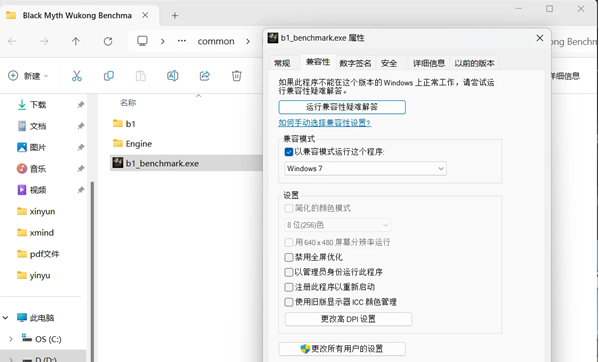Viewport: 599px width, 362px height.
Task: Click the common segment in the address path
Action: (x=216, y=41)
